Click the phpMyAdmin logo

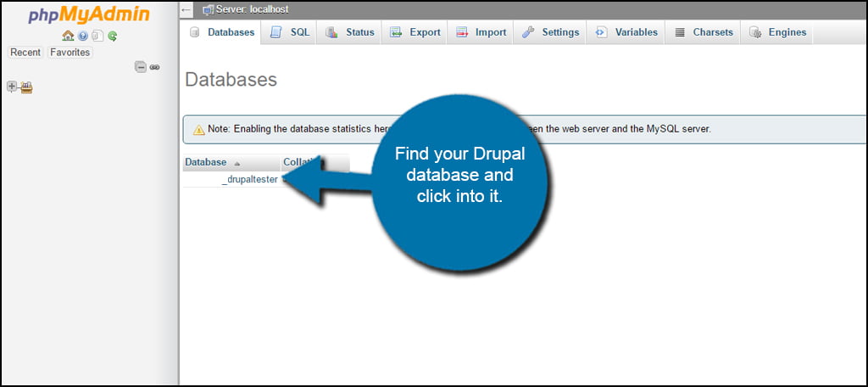coord(89,14)
